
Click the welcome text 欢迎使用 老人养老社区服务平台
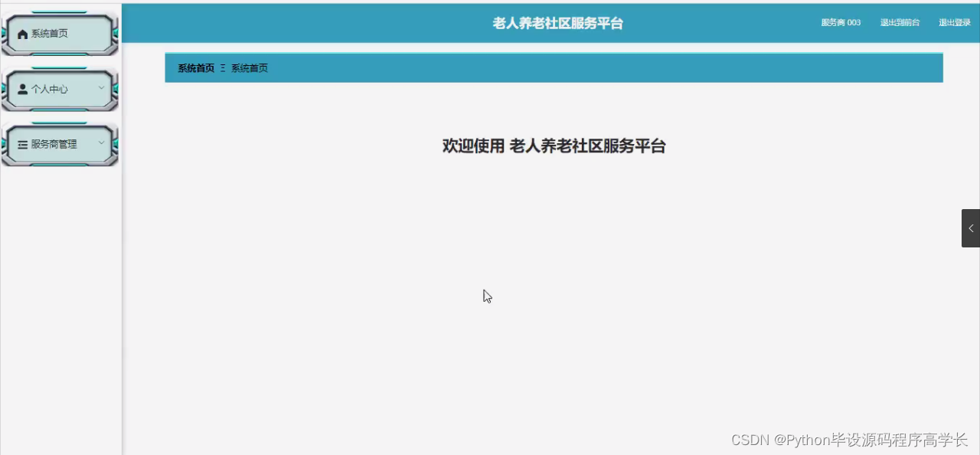tap(554, 146)
